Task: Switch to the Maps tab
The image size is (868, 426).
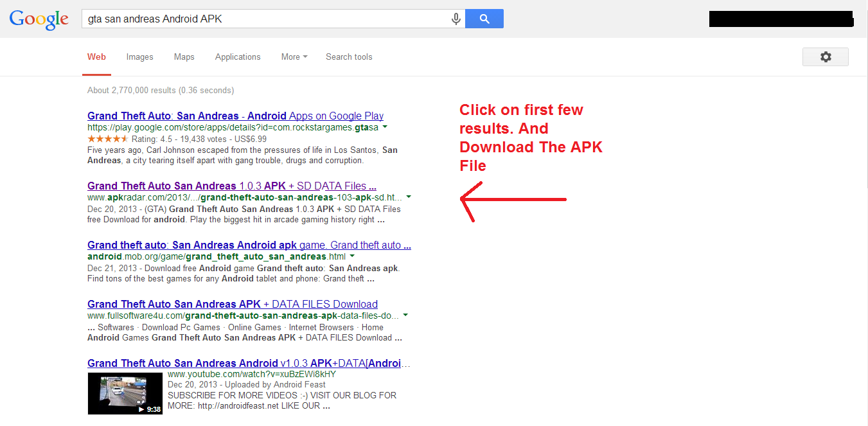Action: (184, 57)
